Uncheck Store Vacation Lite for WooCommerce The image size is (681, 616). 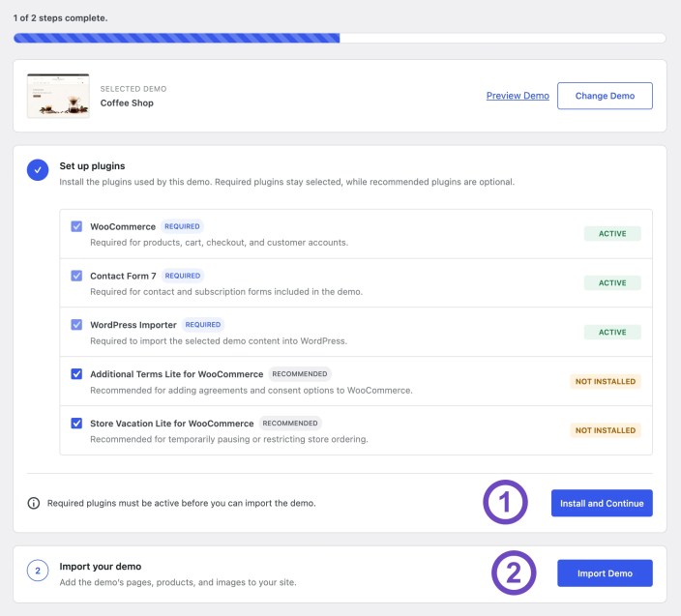(x=76, y=423)
